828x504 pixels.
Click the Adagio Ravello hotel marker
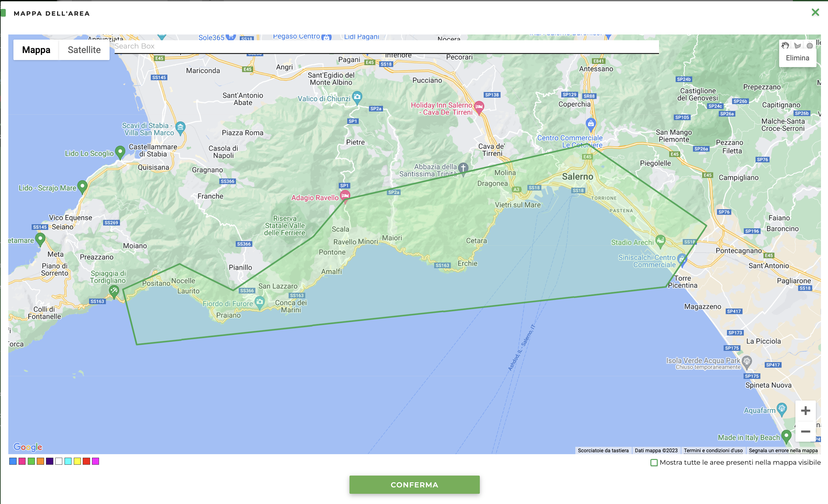[x=345, y=195]
